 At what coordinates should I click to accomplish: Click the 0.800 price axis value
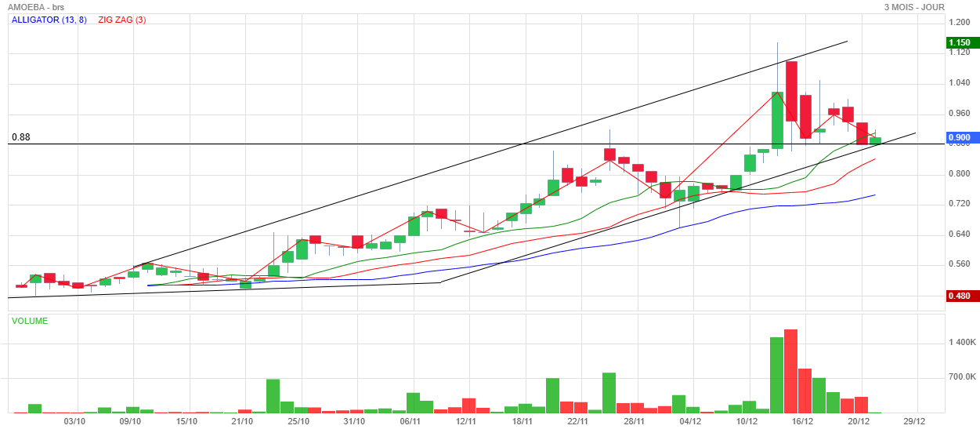[960, 173]
